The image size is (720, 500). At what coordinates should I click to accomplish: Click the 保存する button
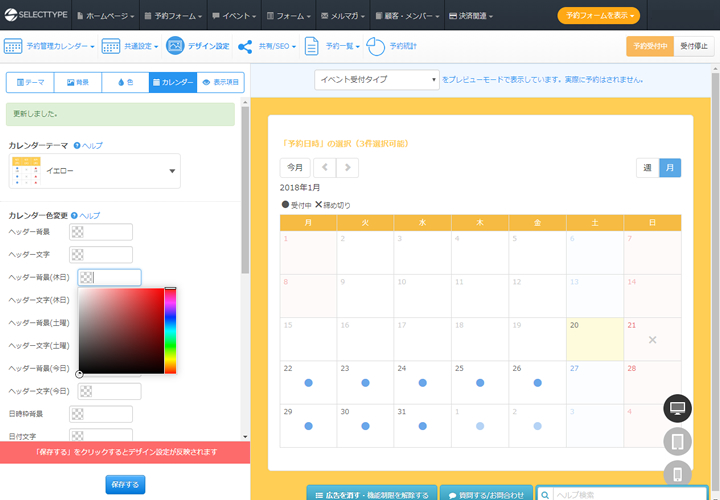point(125,485)
